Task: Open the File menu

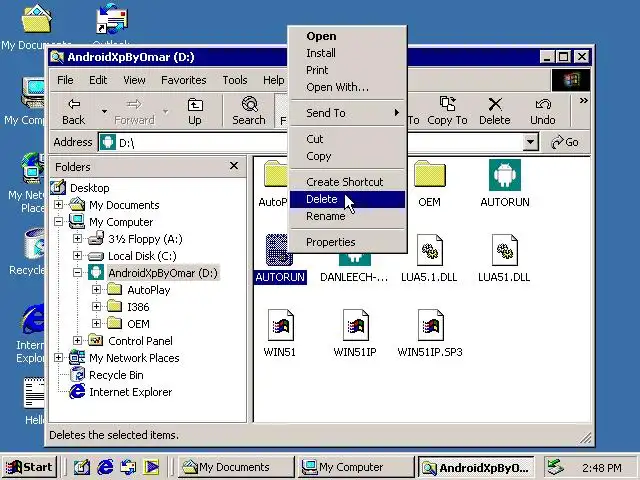Action: coord(65,80)
